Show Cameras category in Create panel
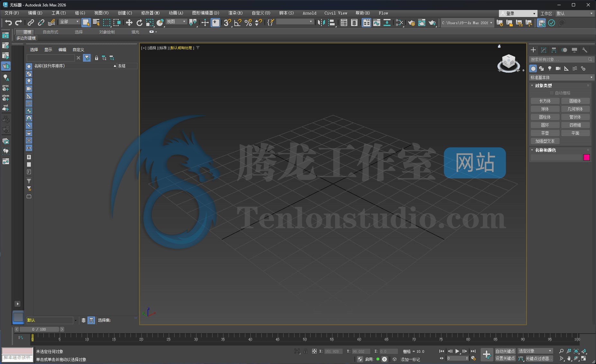 [x=558, y=68]
